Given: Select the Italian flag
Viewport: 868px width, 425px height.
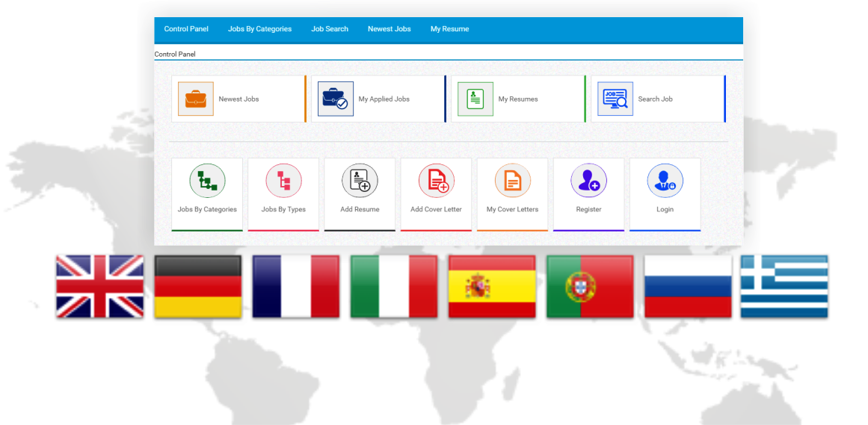Looking at the screenshot, I should pyautogui.click(x=393, y=286).
